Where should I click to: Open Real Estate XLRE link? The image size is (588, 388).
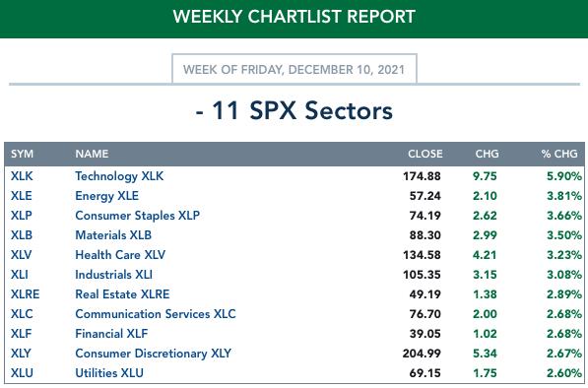pyautogui.click(x=122, y=294)
